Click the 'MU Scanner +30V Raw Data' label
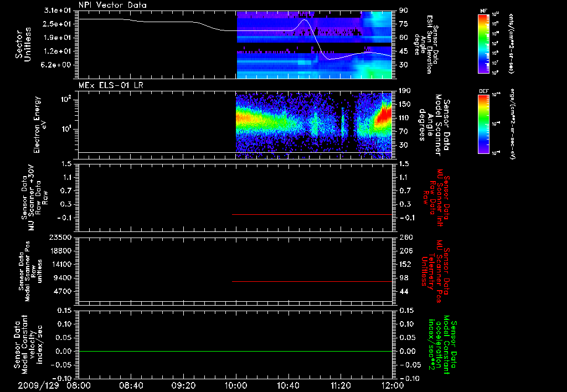This screenshot has height=392, width=567. tap(34, 198)
